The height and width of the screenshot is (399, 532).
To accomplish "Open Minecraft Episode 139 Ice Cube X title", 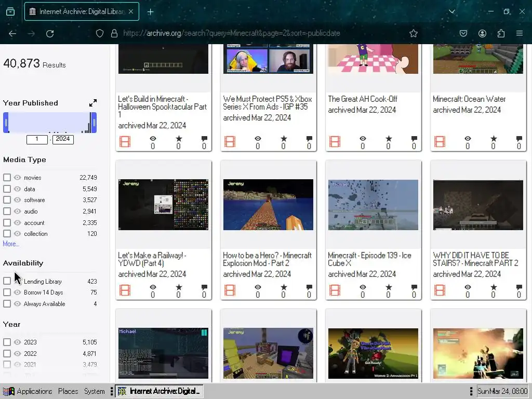I will click(x=369, y=259).
